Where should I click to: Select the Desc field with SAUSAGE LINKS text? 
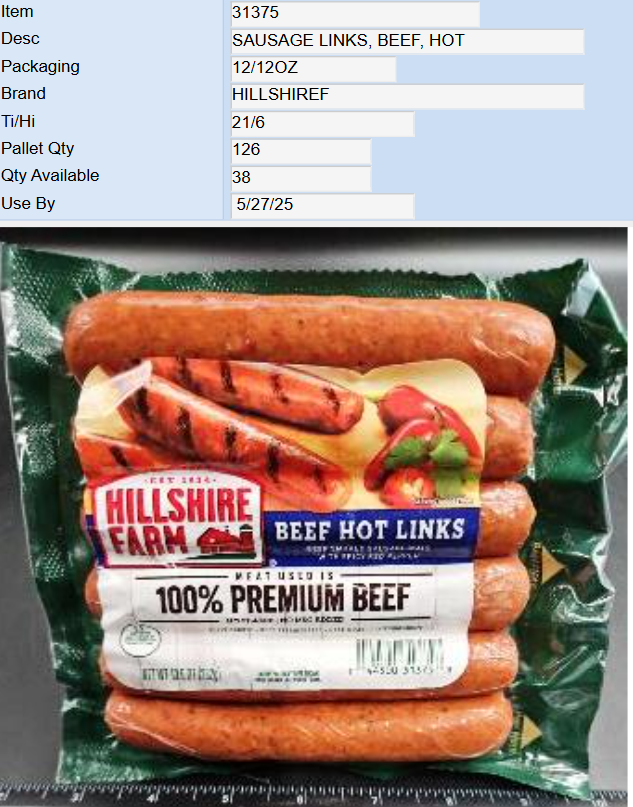coord(408,41)
